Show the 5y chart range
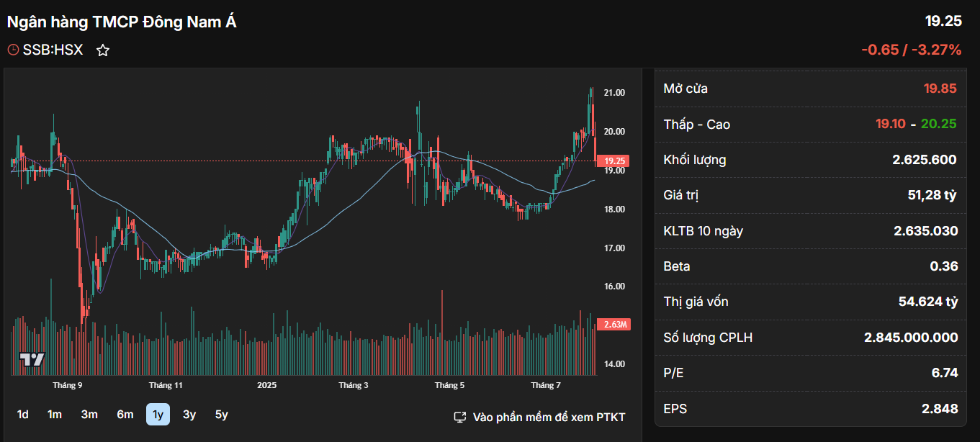The width and height of the screenshot is (980, 442). pyautogui.click(x=221, y=415)
